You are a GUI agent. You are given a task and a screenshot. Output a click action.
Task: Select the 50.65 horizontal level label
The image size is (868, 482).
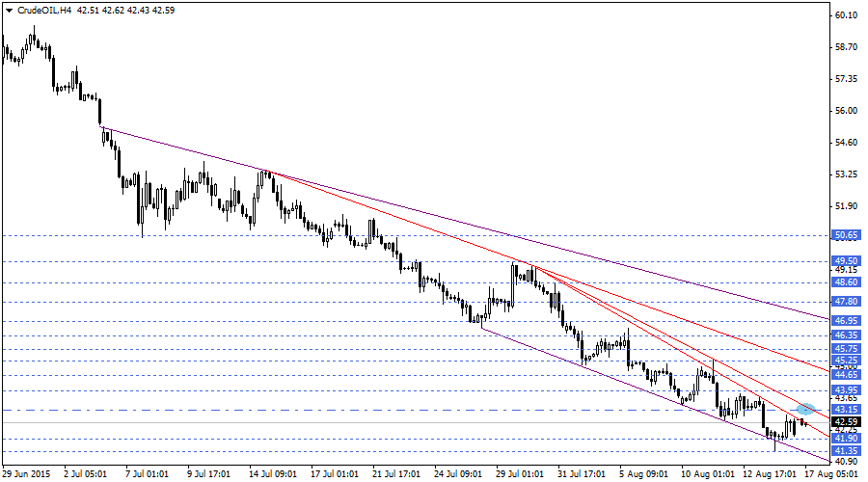846,234
